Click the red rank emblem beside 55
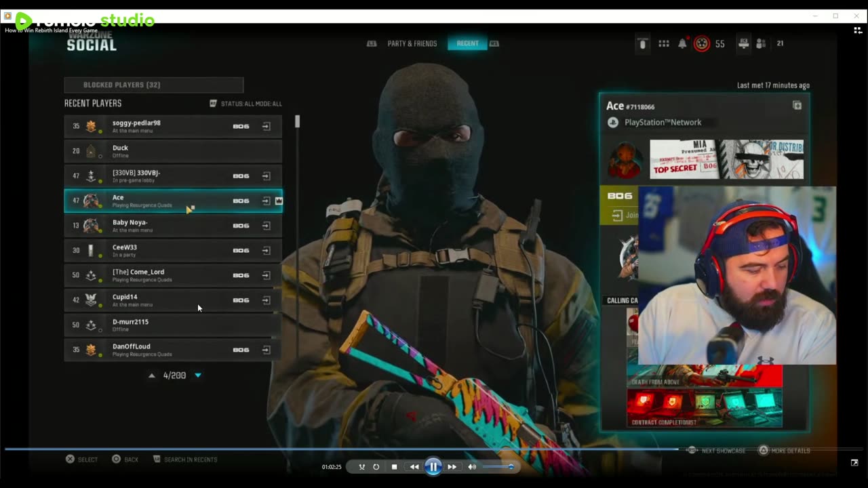The image size is (868, 488). [702, 43]
